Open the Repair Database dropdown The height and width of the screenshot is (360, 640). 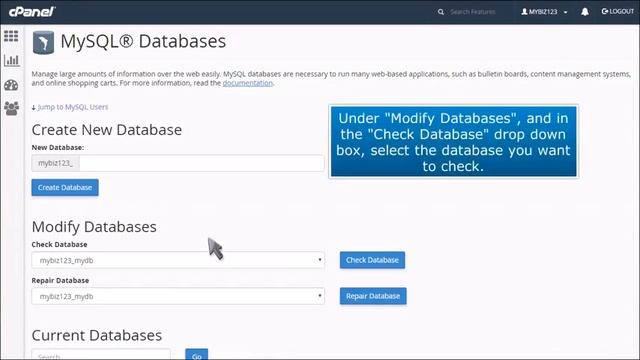click(178, 296)
